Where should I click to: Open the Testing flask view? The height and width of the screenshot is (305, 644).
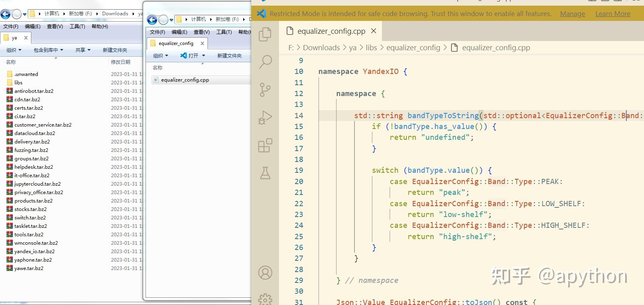265,173
